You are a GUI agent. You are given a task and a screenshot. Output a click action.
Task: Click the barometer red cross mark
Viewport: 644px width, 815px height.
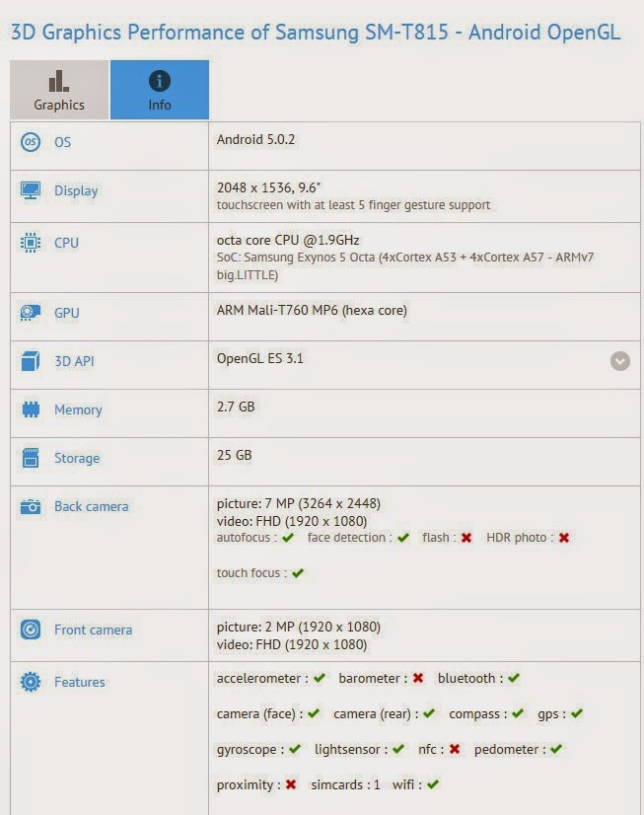418,678
